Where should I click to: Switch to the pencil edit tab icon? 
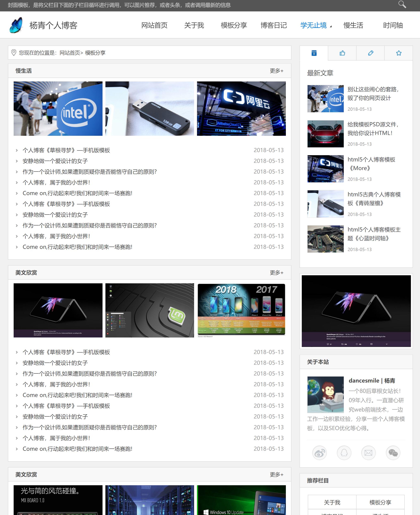coord(370,53)
